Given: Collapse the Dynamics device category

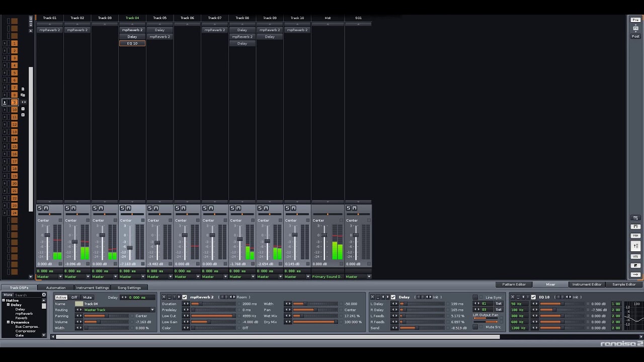Looking at the screenshot, I should (x=8, y=322).
